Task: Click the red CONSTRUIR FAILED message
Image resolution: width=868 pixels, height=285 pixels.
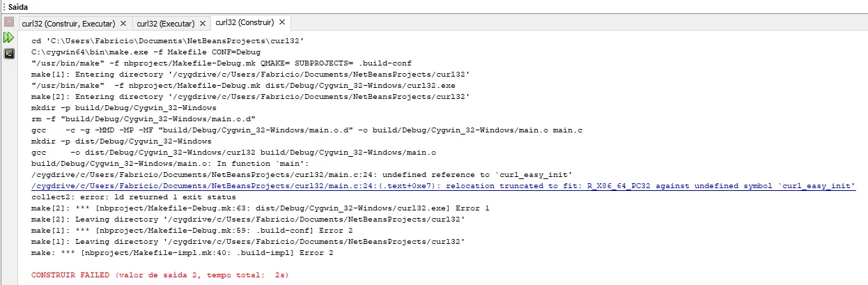Action: [160, 275]
